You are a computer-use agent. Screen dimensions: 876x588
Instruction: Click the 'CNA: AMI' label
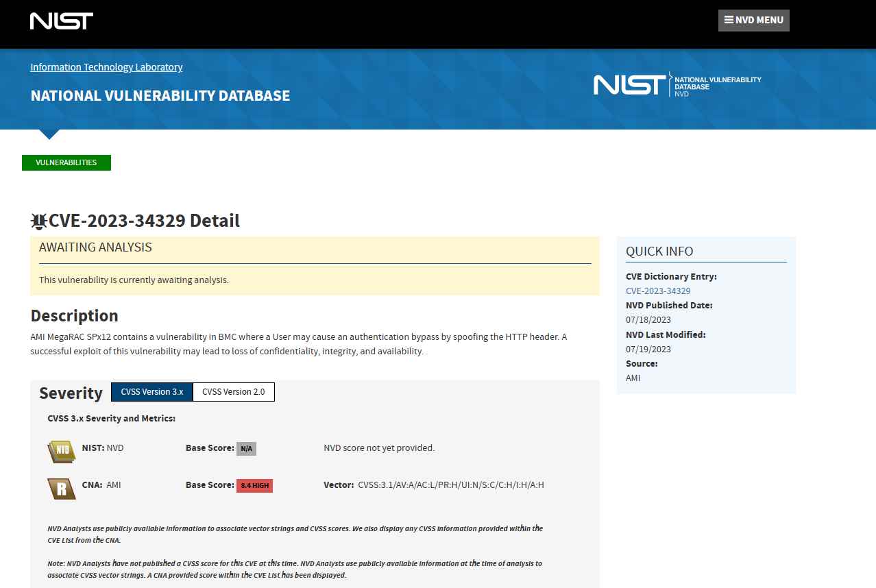click(101, 485)
